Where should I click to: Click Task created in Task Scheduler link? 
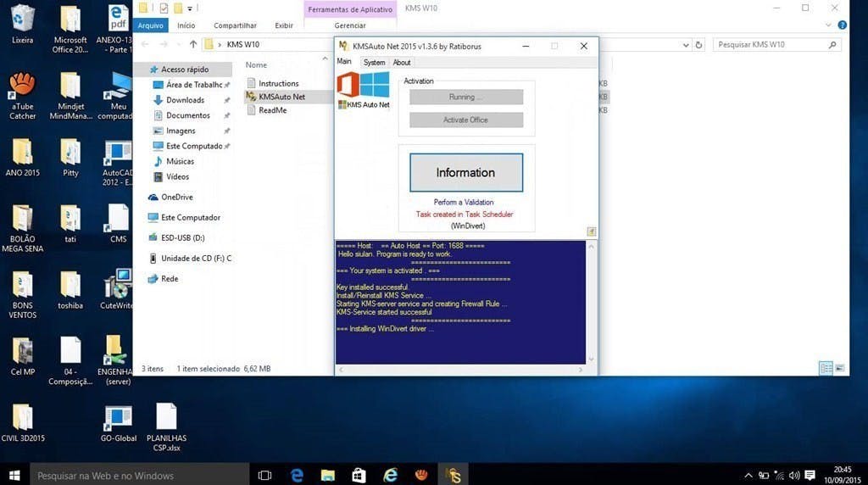[465, 215]
